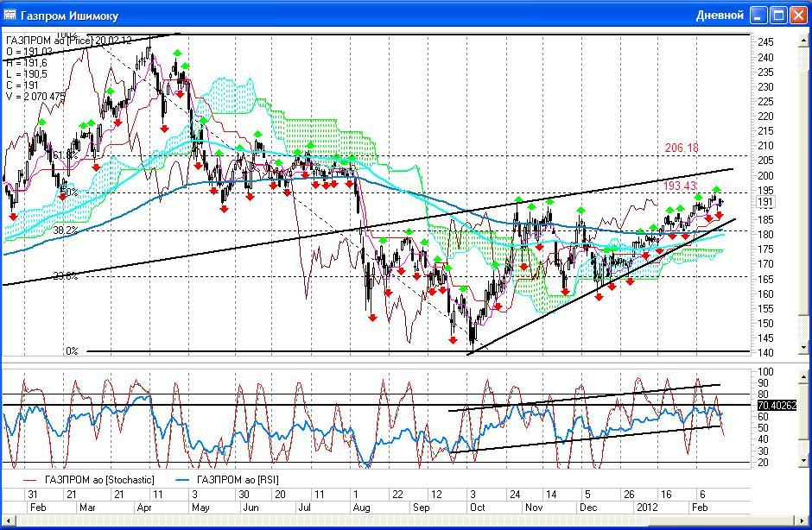Click the highlighted 70.40262 indicator value
The width and height of the screenshot is (812, 530).
pos(777,405)
